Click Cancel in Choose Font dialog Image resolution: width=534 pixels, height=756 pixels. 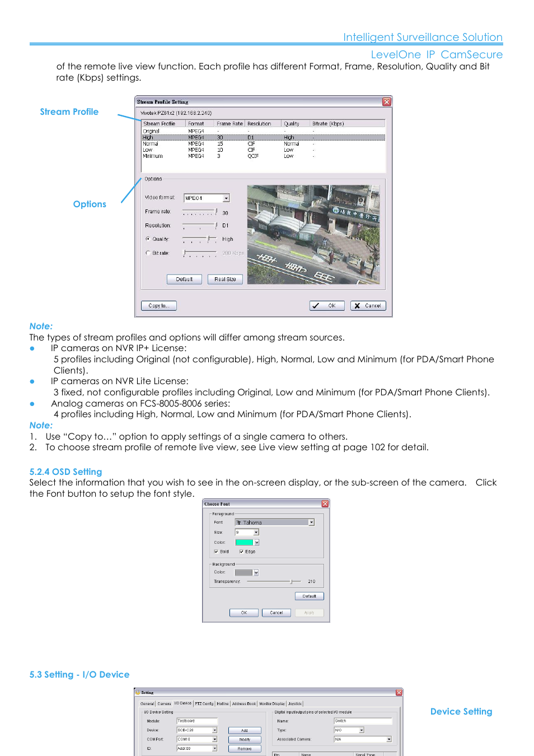(x=277, y=613)
